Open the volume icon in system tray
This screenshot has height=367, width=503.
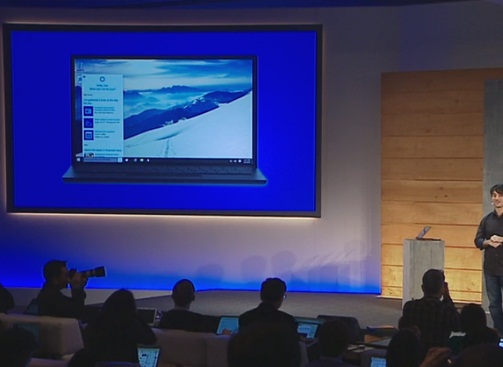coord(235,161)
